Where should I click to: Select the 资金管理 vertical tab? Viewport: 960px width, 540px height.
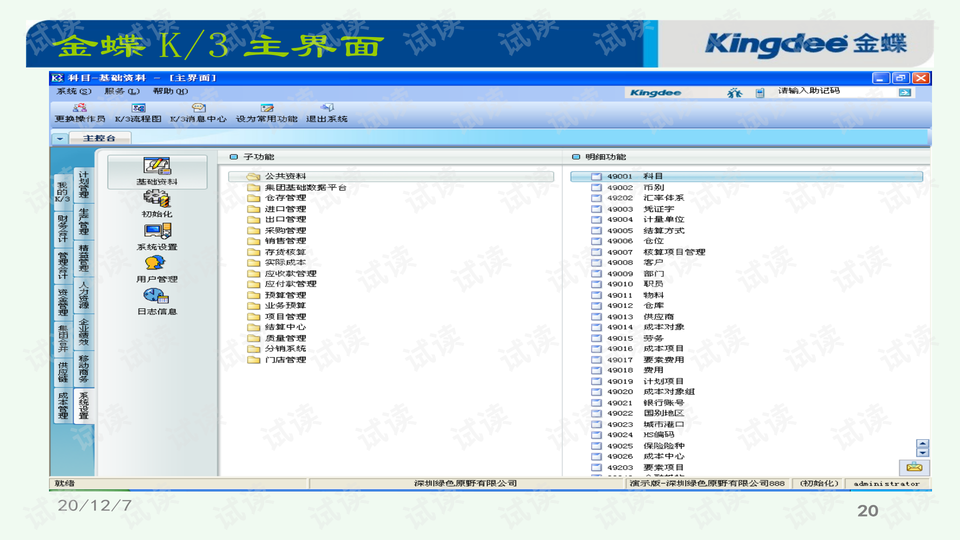click(62, 302)
